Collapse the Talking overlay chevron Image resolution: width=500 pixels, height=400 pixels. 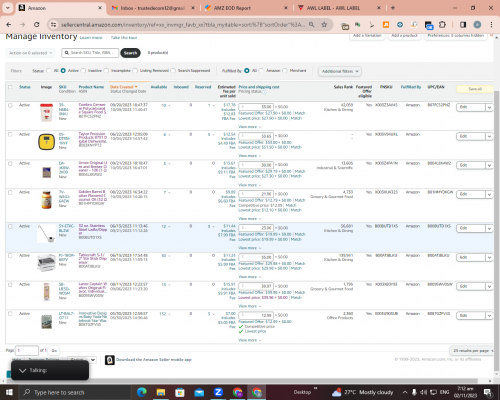[22, 371]
